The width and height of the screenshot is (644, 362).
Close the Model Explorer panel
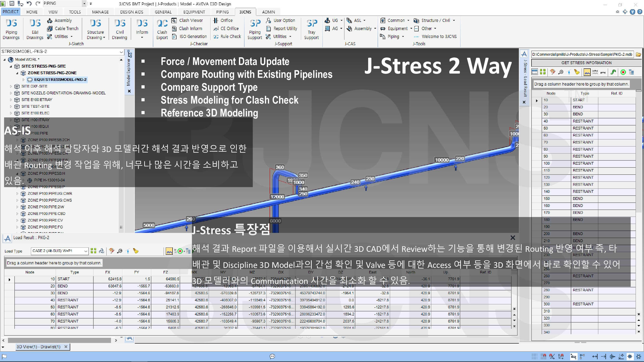pos(129,91)
